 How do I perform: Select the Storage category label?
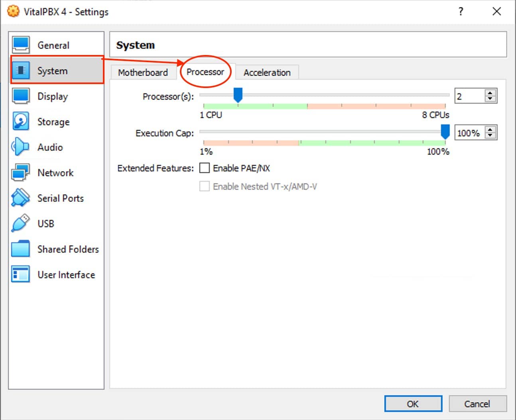[x=53, y=122]
